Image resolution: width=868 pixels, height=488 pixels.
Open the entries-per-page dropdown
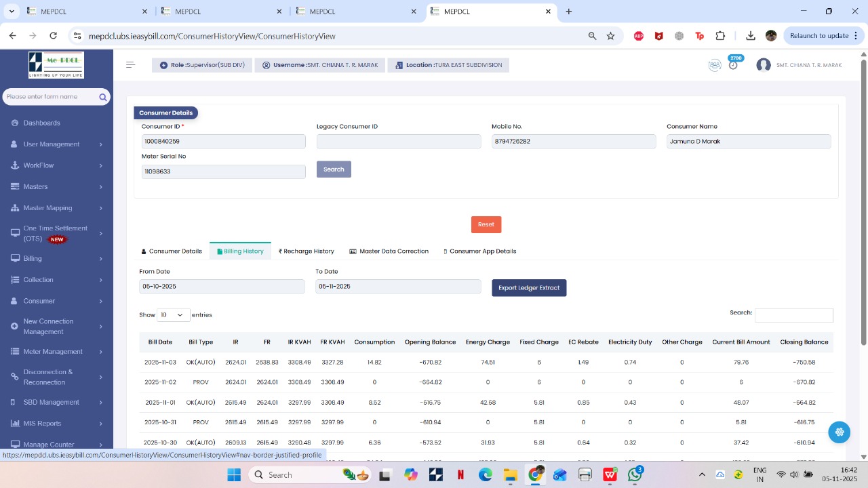click(x=173, y=314)
